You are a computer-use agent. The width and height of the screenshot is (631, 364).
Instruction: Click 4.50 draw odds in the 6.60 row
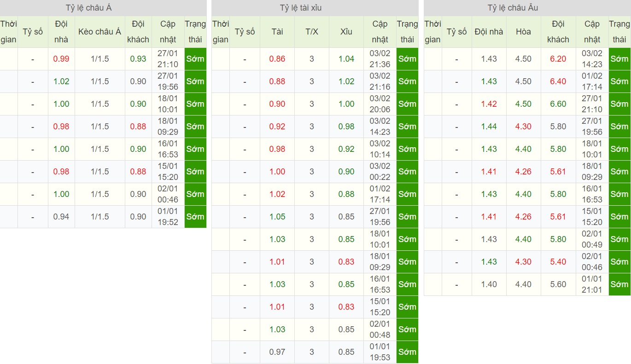tap(524, 104)
